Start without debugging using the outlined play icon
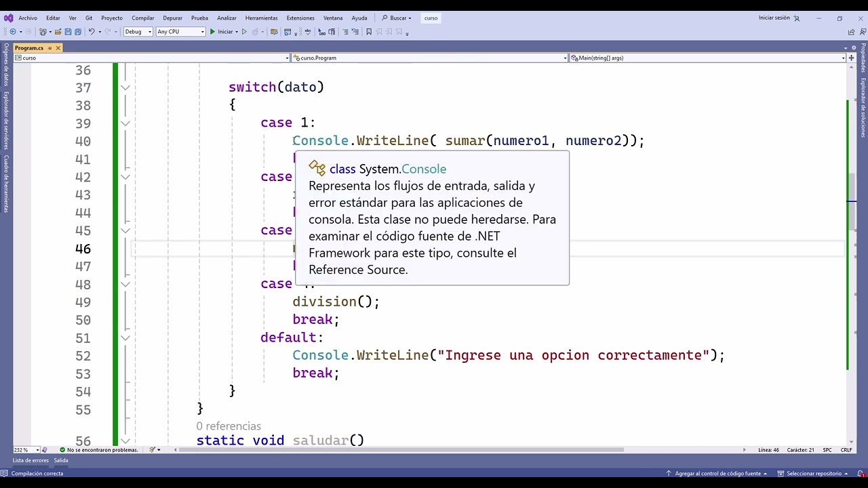Viewport: 868px width, 488px height. click(x=245, y=32)
